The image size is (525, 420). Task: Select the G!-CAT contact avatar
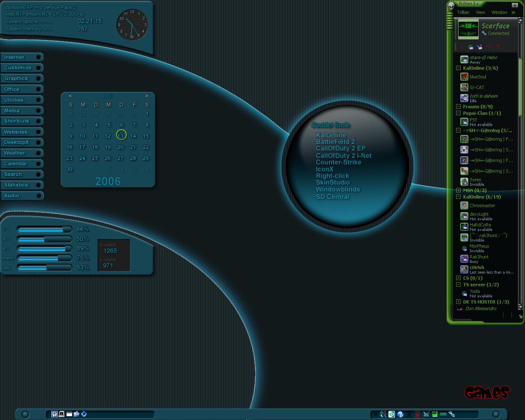pos(464,87)
